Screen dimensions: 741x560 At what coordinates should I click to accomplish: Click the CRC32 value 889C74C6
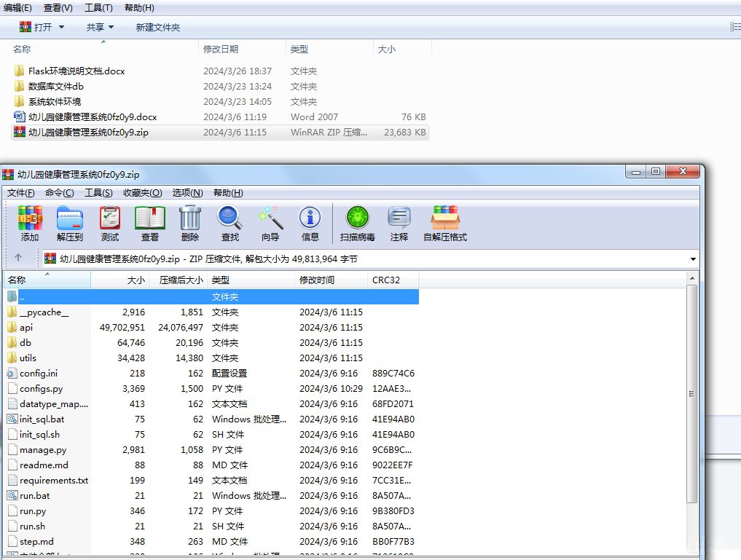(x=393, y=374)
